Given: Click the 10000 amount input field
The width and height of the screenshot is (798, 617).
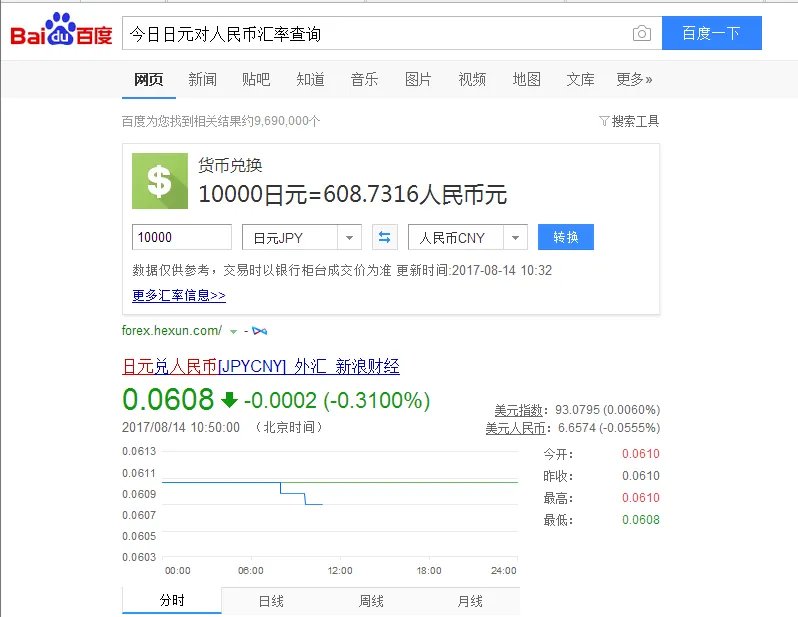Looking at the screenshot, I should (x=182, y=238).
